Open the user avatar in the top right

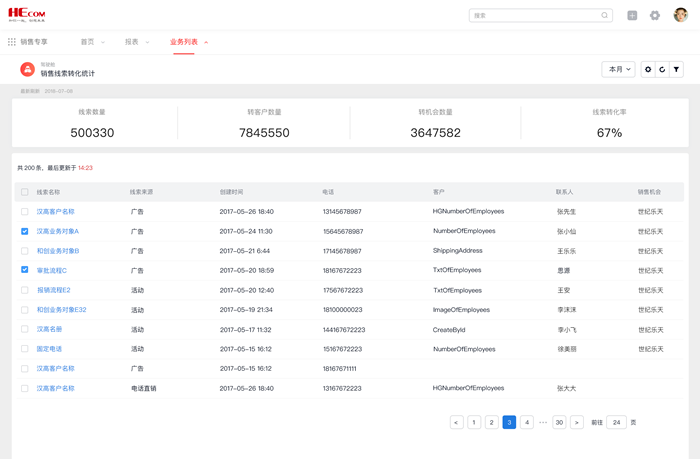coord(680,15)
